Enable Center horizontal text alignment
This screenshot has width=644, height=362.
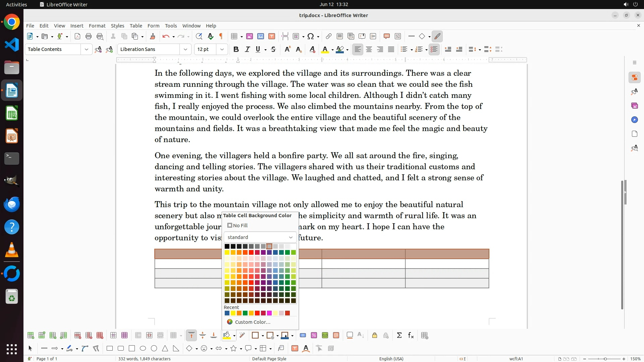pos(369,50)
